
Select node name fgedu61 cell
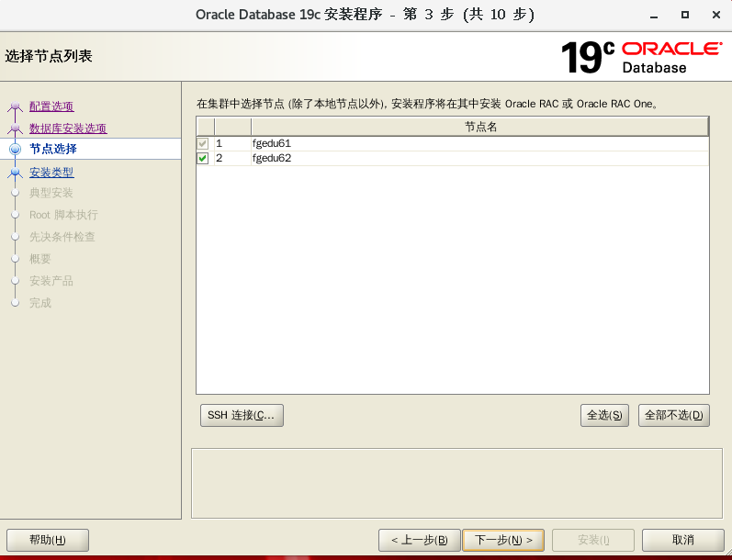[480, 143]
